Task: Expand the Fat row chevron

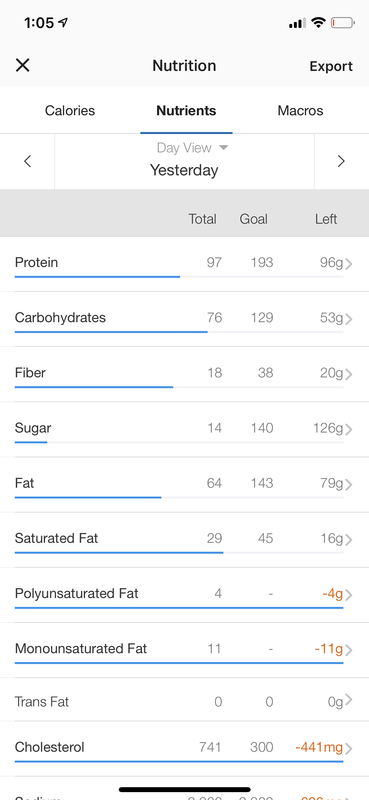Action: (x=349, y=484)
